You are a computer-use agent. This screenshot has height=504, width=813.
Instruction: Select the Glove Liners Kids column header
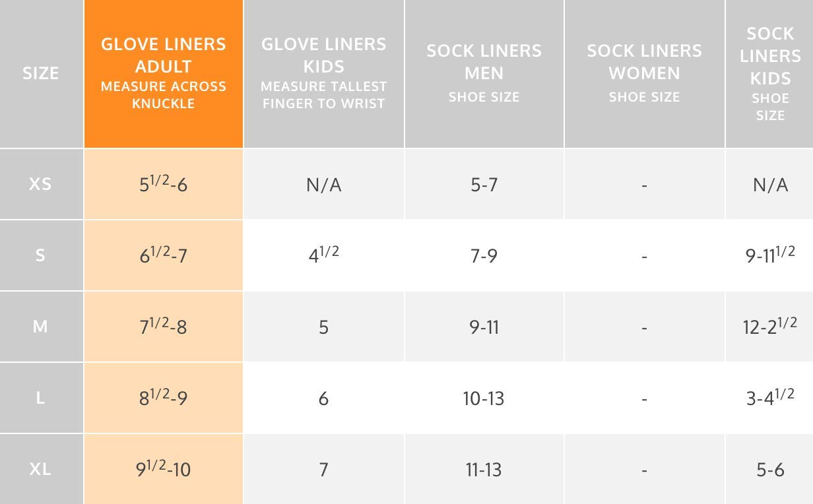323,73
